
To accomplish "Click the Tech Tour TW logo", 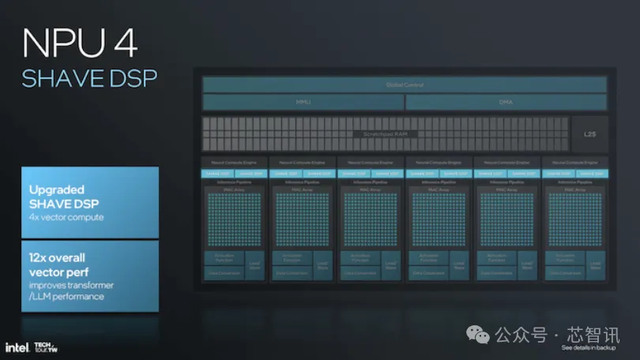I will tap(46, 347).
